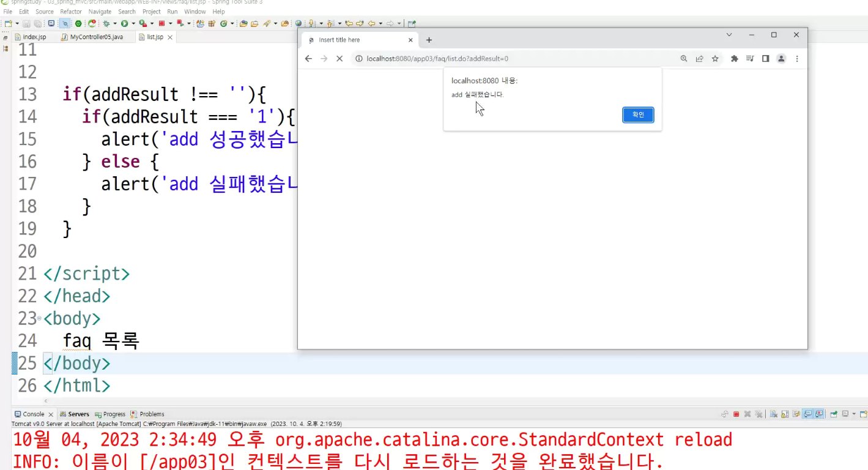The width and height of the screenshot is (868, 470).
Task: Open Chrome profile avatar
Action: pyautogui.click(x=781, y=59)
